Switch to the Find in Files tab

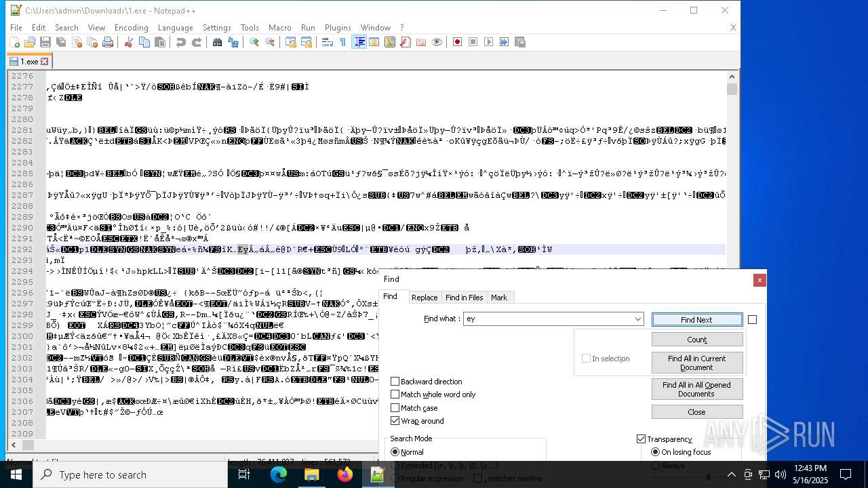(x=464, y=298)
